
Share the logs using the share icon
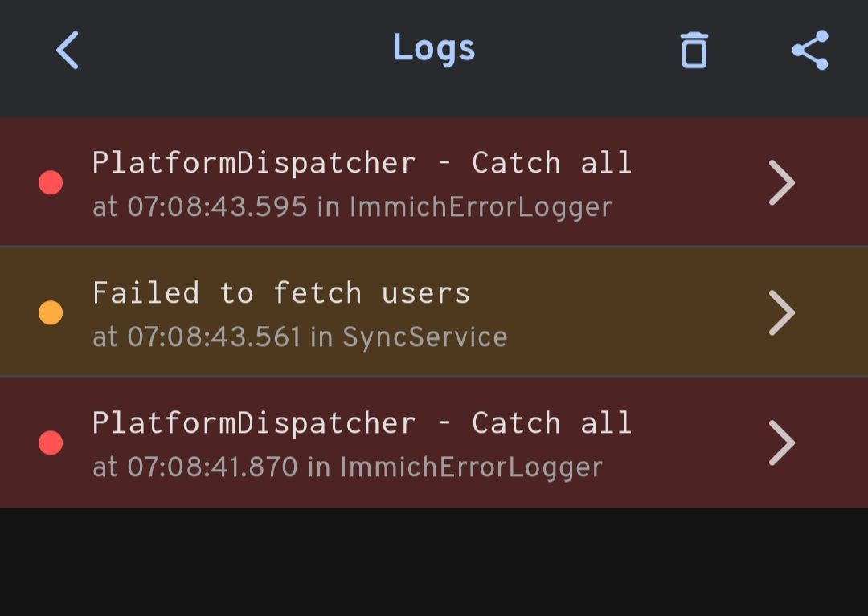click(809, 50)
